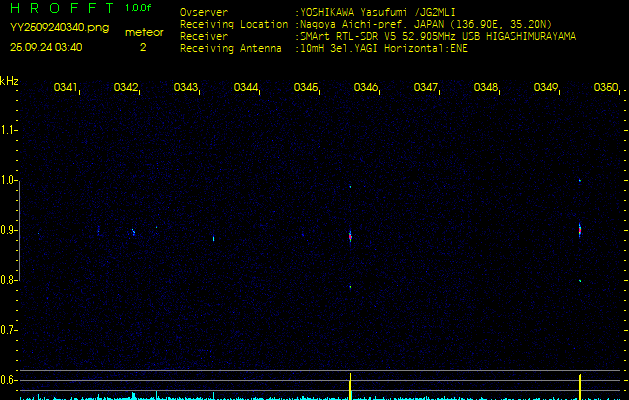The height and width of the screenshot is (400, 629).
Task: Click the observer name YOSHIKAWA Yasufumi /JG2MLI
Action: click(x=377, y=12)
